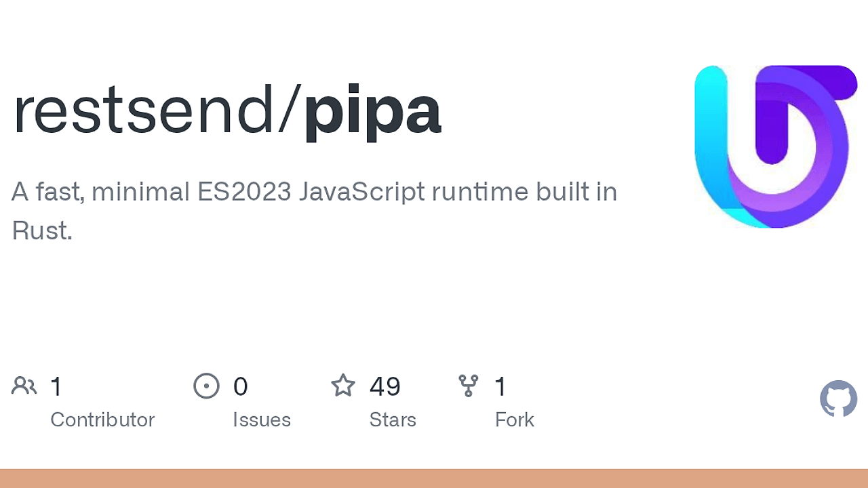Click the star icon
The image size is (868, 488).
[x=343, y=386]
